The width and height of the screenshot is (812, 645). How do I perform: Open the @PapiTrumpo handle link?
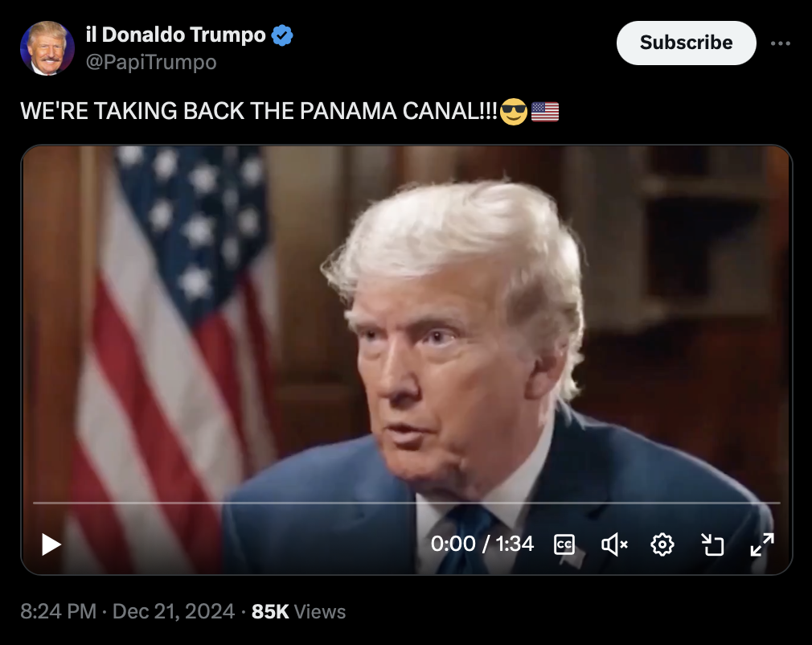click(151, 62)
